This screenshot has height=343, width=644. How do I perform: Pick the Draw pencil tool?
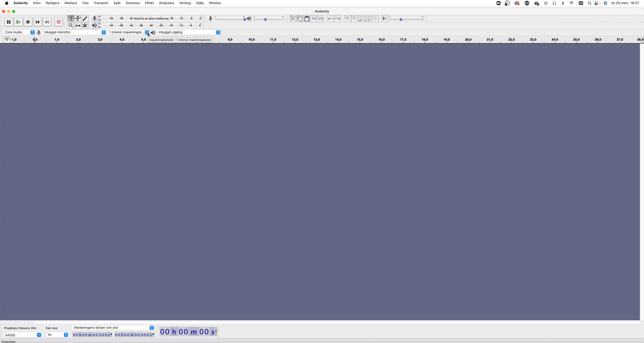[85, 19]
